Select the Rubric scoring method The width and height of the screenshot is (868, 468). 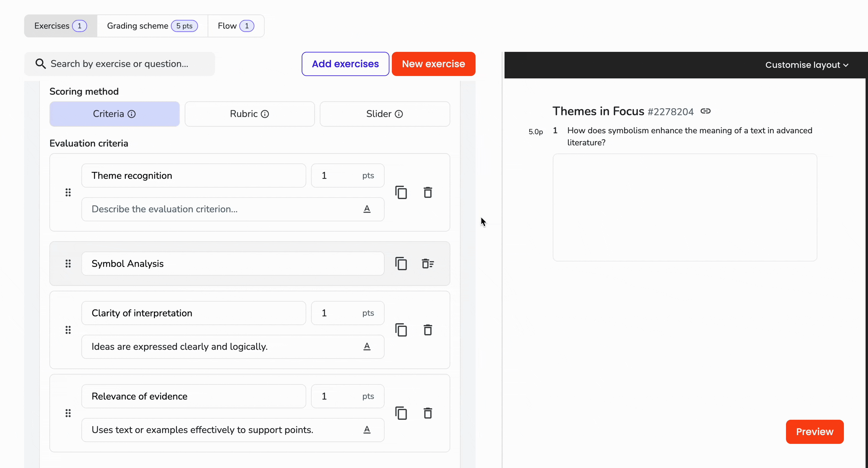[250, 114]
